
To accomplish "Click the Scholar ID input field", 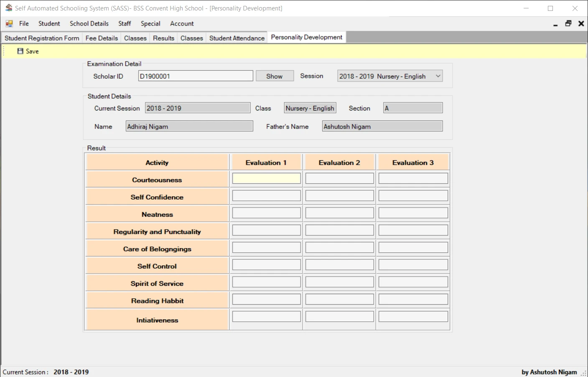I will click(195, 76).
